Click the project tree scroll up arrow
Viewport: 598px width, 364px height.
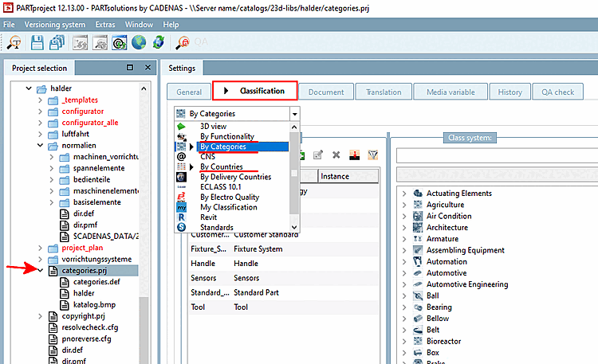click(144, 88)
